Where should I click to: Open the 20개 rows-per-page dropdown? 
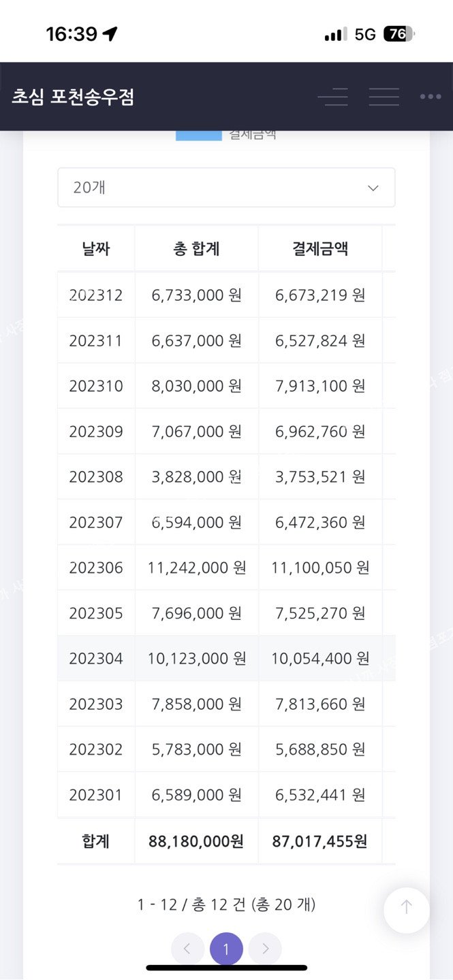click(x=225, y=187)
